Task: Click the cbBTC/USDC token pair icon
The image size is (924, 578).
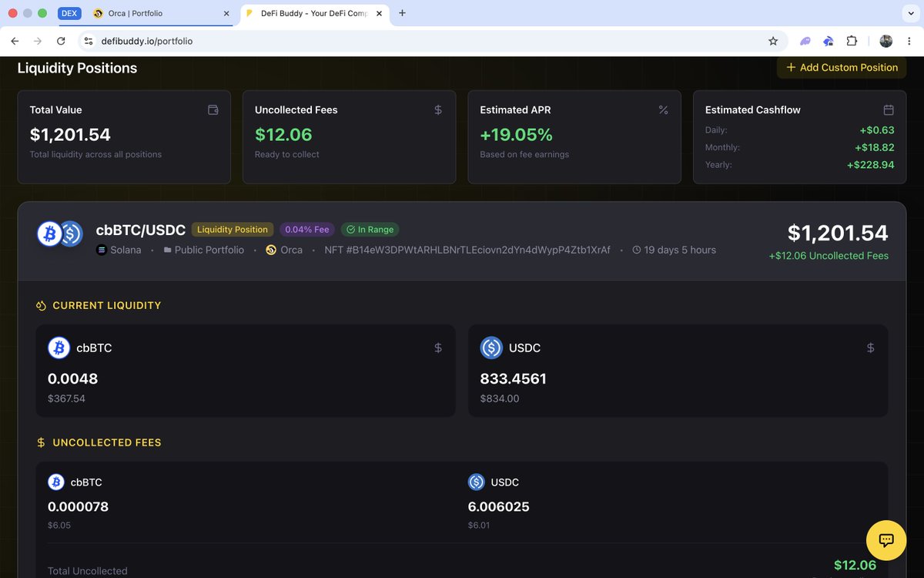Action: click(60, 234)
